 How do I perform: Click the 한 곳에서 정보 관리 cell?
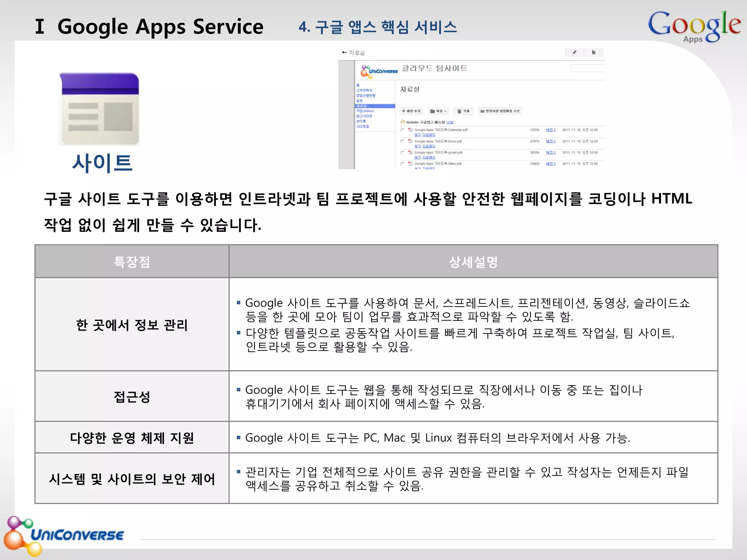click(x=132, y=324)
